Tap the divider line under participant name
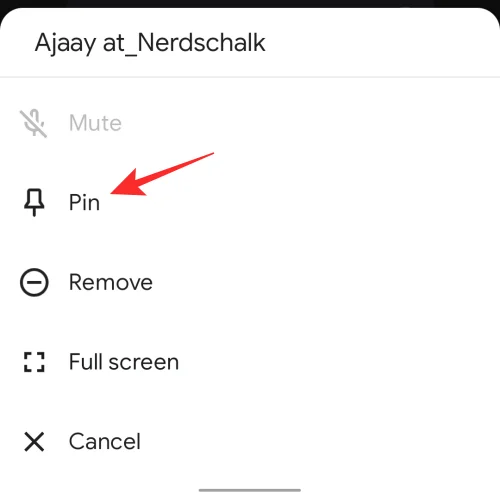The image size is (500, 500). [250, 77]
